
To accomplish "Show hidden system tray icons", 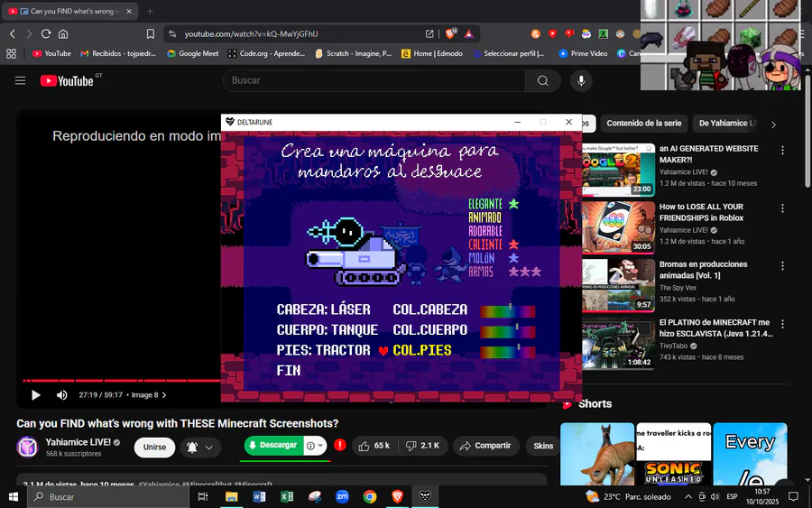I will click(x=687, y=497).
